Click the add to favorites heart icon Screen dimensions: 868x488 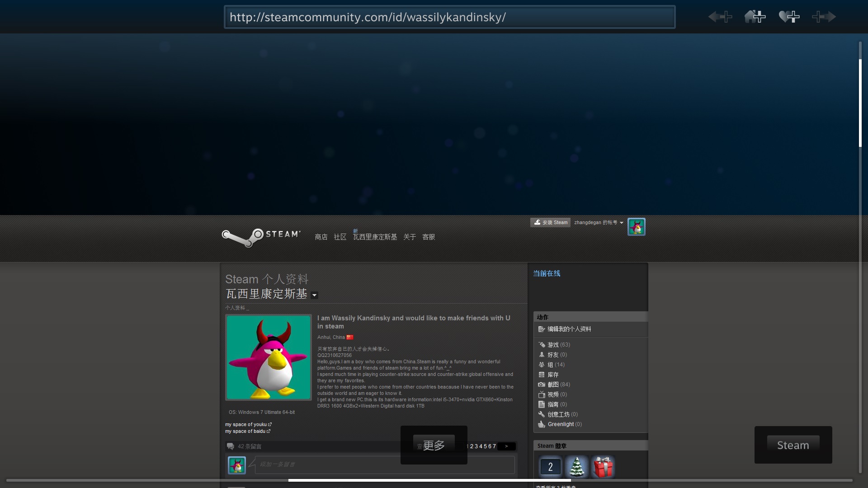coord(789,17)
